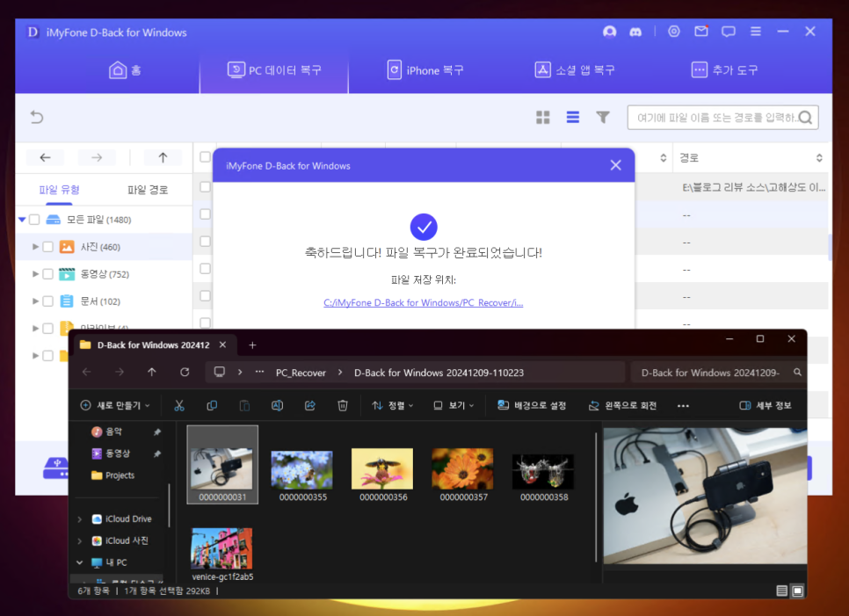
Task: Toggle 세부 정보 details pane in Explorer
Action: [x=766, y=405]
